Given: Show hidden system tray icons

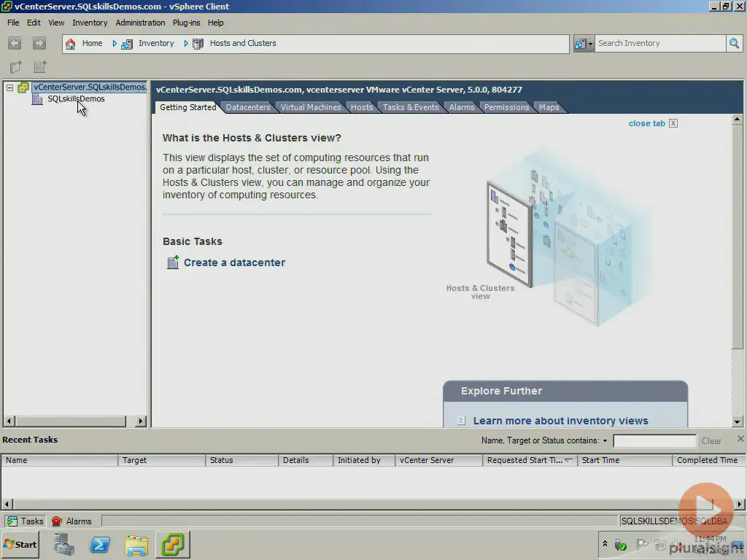Looking at the screenshot, I should [x=605, y=544].
